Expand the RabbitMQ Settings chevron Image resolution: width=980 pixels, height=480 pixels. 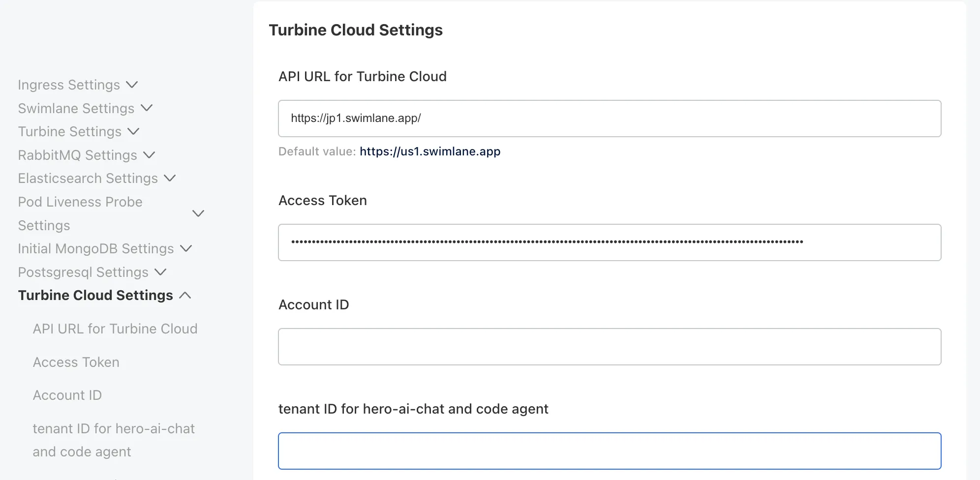click(x=149, y=155)
